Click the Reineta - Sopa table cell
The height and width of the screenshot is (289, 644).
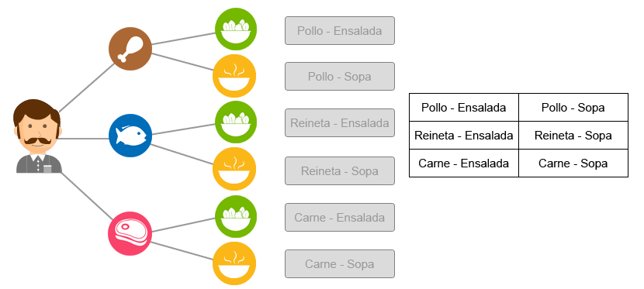[573, 136]
